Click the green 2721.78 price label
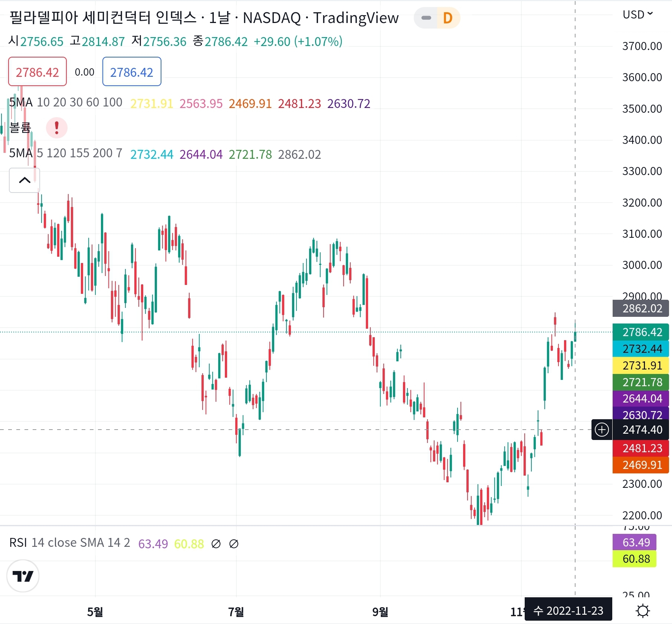This screenshot has height=624, width=672. click(640, 382)
